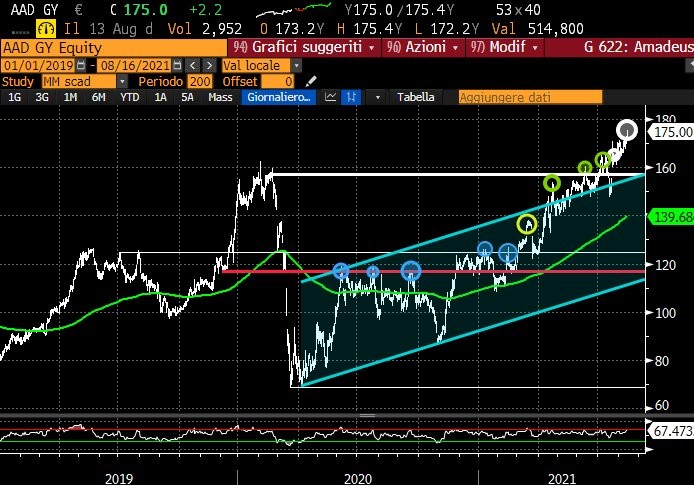
Task: Click the yellow circle marker near 137
Action: [527, 224]
